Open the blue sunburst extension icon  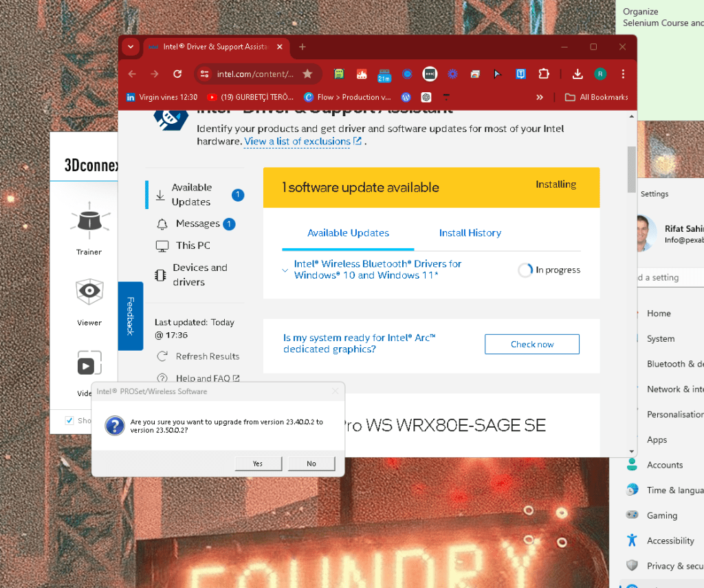point(452,74)
